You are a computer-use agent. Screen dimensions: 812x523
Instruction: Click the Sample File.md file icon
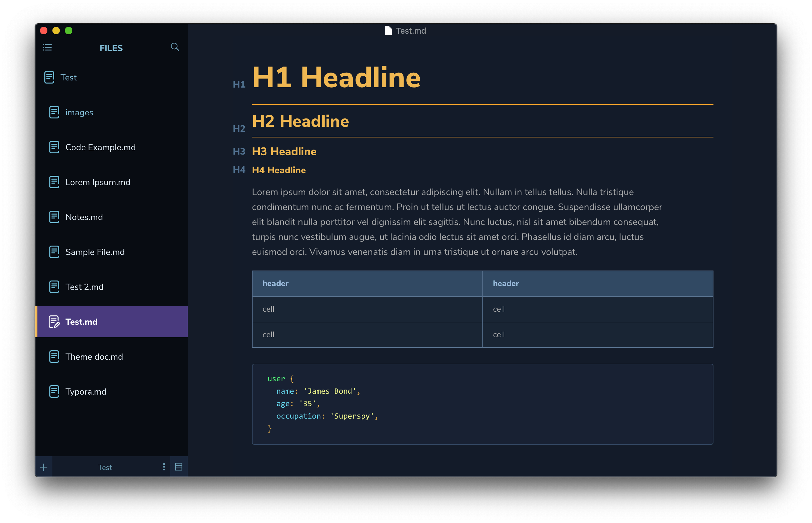pos(54,252)
